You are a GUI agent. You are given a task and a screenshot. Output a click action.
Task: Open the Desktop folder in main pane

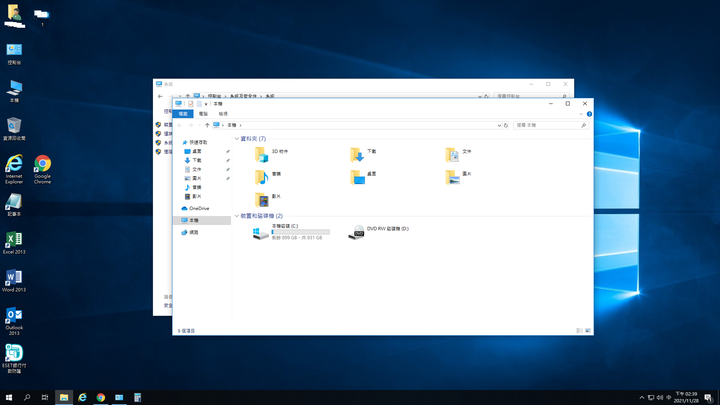[364, 177]
